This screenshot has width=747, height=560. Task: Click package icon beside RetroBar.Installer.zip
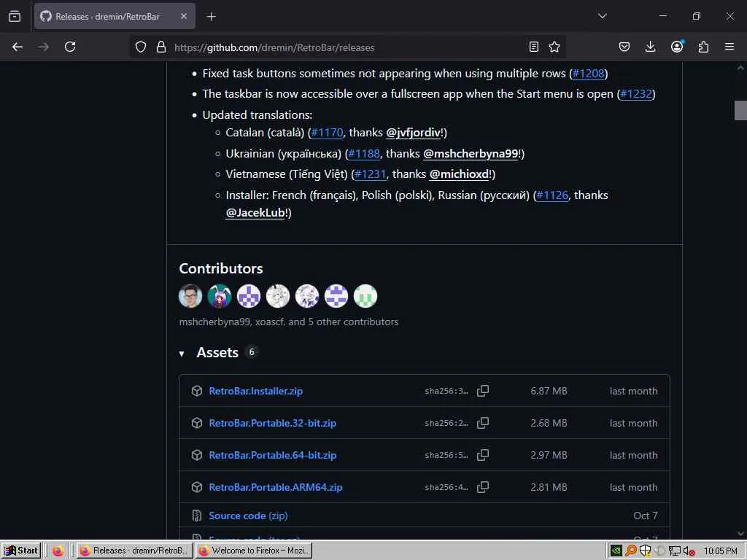(x=197, y=391)
